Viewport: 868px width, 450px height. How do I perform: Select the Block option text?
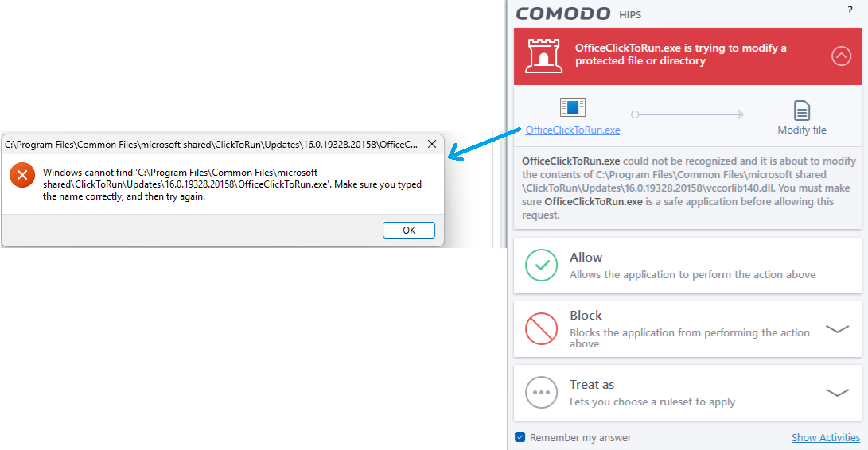pos(586,316)
